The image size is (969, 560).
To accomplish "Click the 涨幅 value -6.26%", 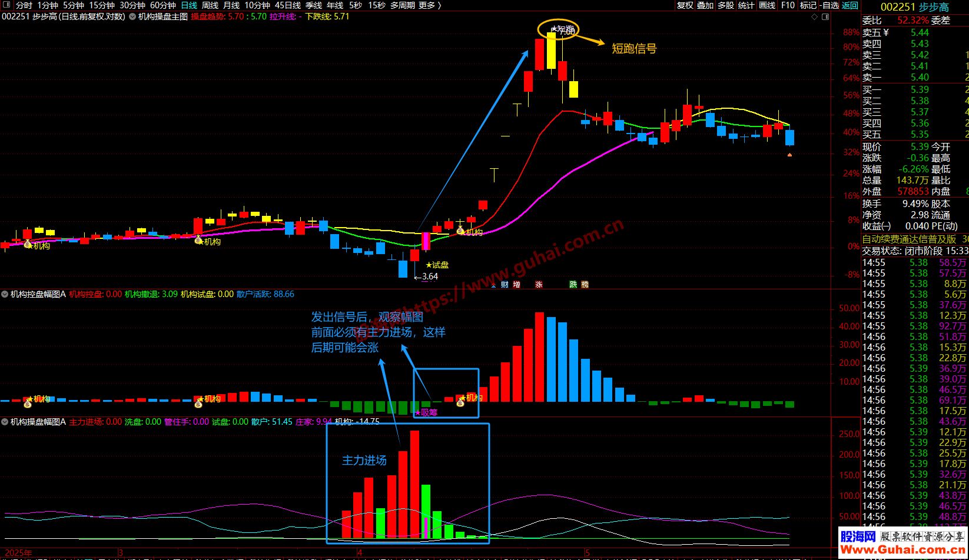I will click(913, 169).
